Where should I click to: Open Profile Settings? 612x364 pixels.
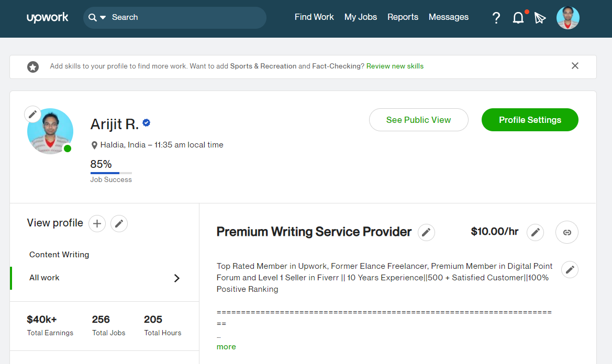530,120
